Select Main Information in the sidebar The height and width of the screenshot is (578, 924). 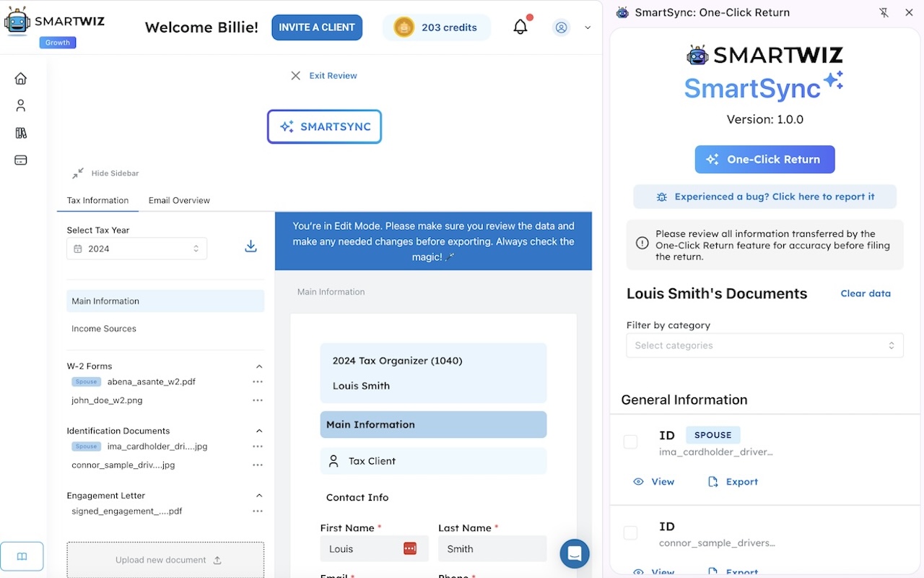coord(165,301)
